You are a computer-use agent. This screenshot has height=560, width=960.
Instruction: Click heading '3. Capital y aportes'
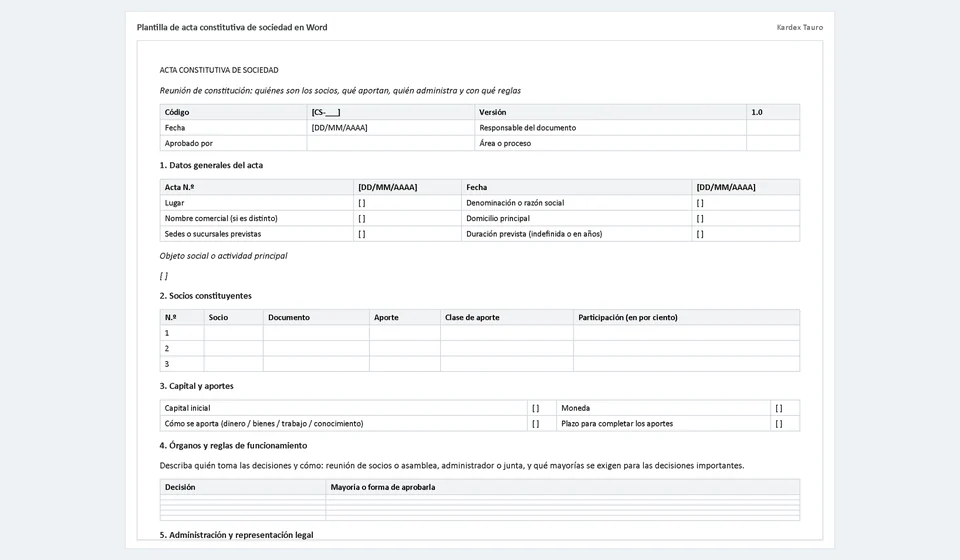[197, 386]
